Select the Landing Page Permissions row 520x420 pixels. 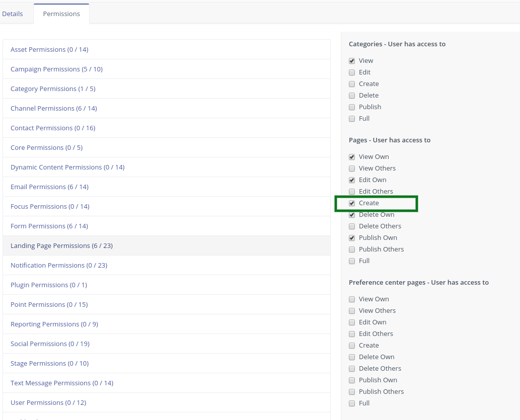[x=61, y=245]
